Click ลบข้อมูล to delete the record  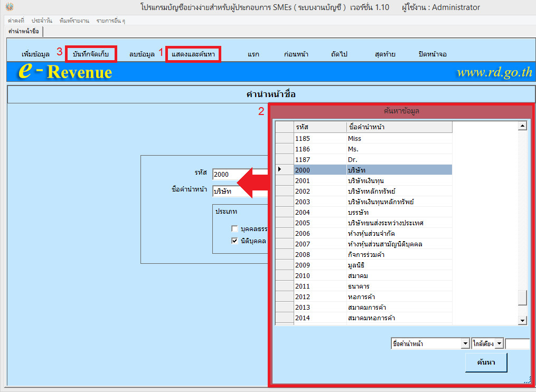pyautogui.click(x=142, y=54)
